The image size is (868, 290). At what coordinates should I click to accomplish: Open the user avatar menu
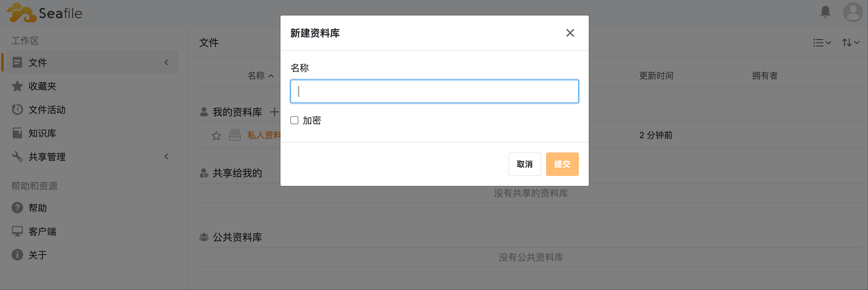tap(853, 12)
